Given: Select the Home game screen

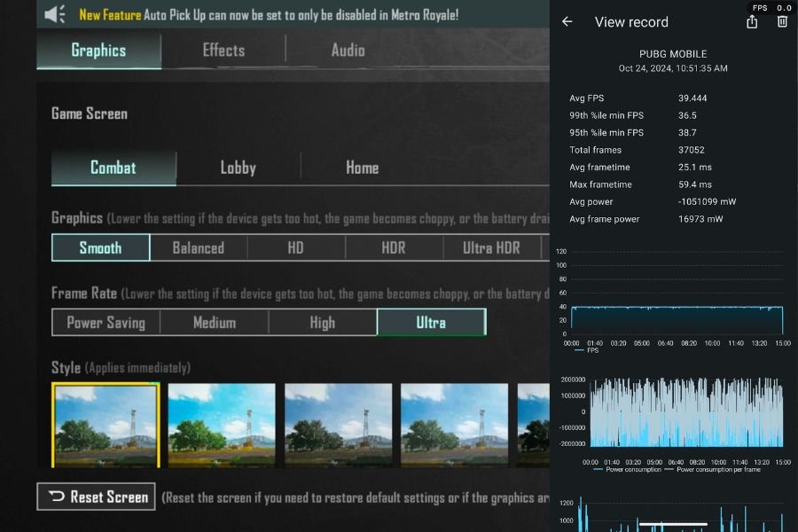Looking at the screenshot, I should point(362,168).
